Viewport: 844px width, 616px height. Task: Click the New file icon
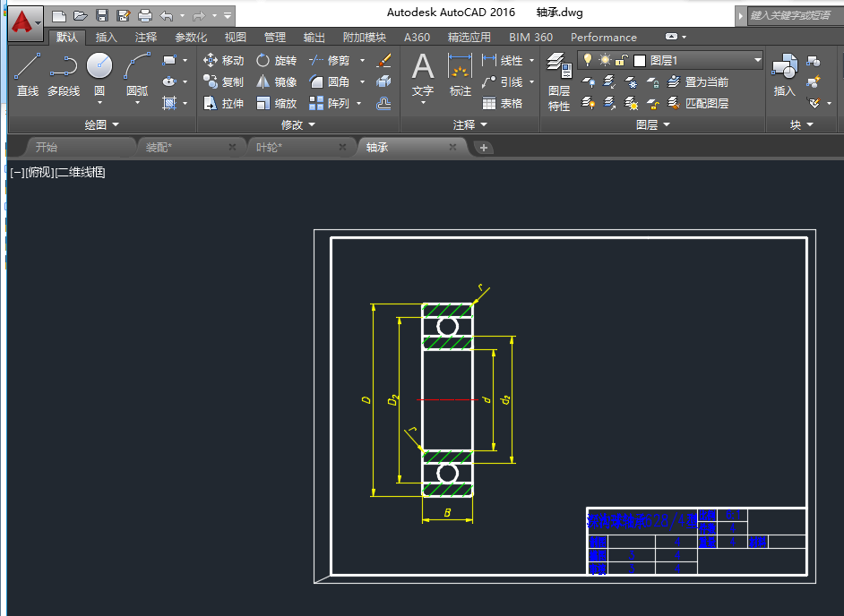point(58,15)
